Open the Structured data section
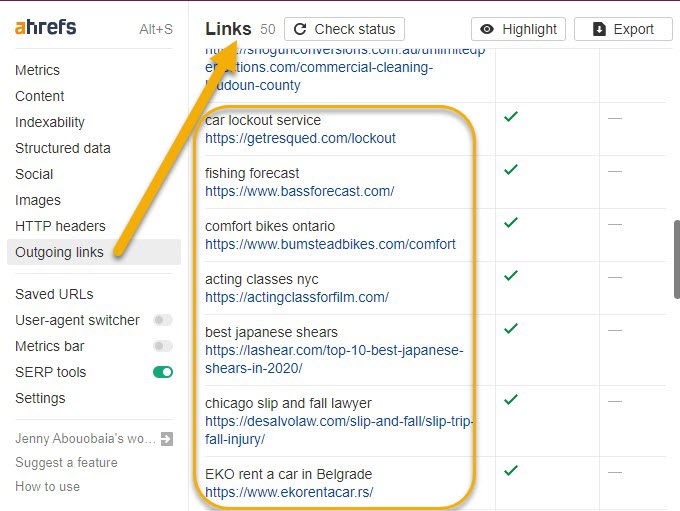The width and height of the screenshot is (680, 511). tap(63, 148)
